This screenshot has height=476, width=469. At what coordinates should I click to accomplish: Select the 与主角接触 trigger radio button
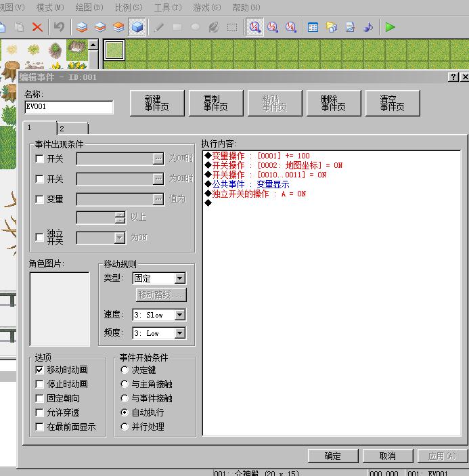(x=125, y=384)
